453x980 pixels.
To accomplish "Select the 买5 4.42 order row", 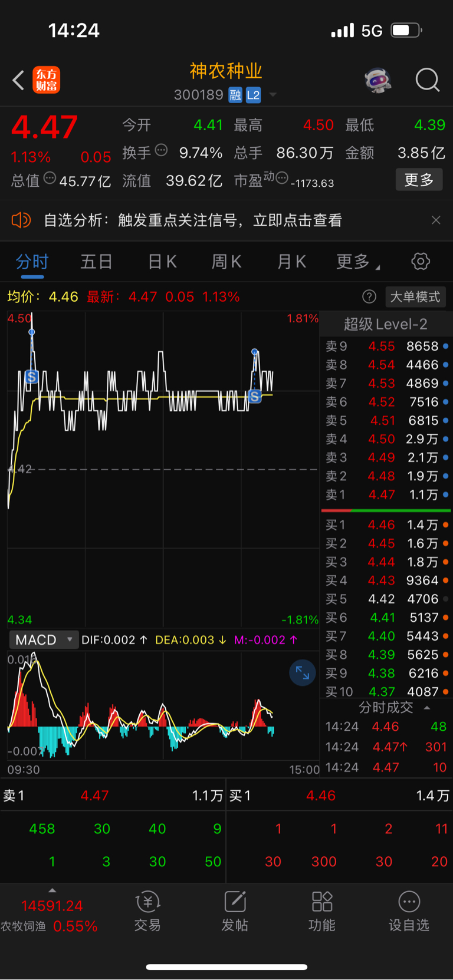I will point(386,599).
